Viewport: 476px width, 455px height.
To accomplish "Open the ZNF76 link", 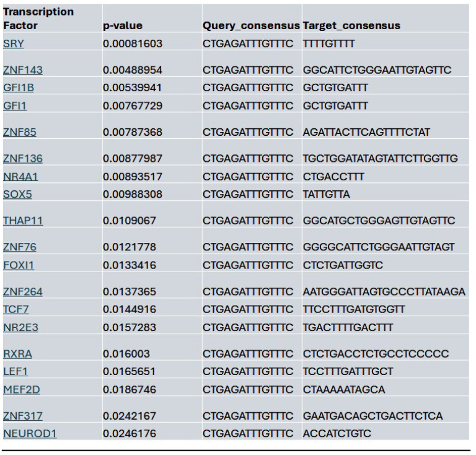I will pos(20,247).
